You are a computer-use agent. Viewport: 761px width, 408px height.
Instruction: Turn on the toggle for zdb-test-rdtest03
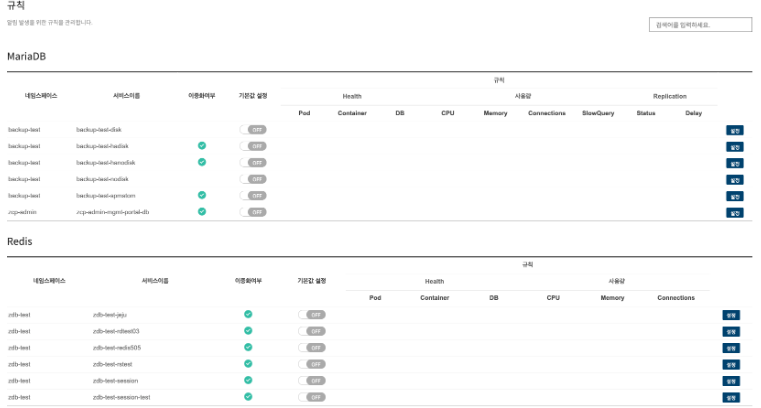pos(312,331)
